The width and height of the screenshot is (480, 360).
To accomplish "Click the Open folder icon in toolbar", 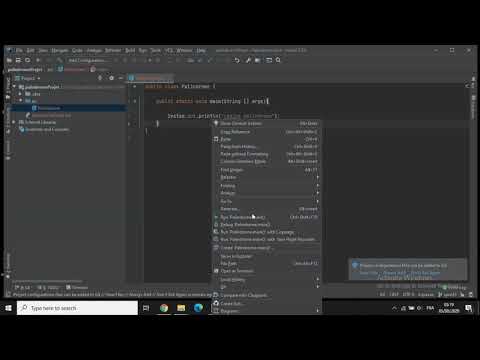I will coord(9,60).
